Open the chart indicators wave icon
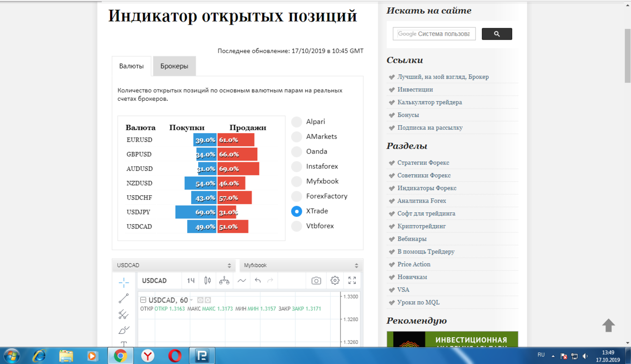 pos(242,280)
